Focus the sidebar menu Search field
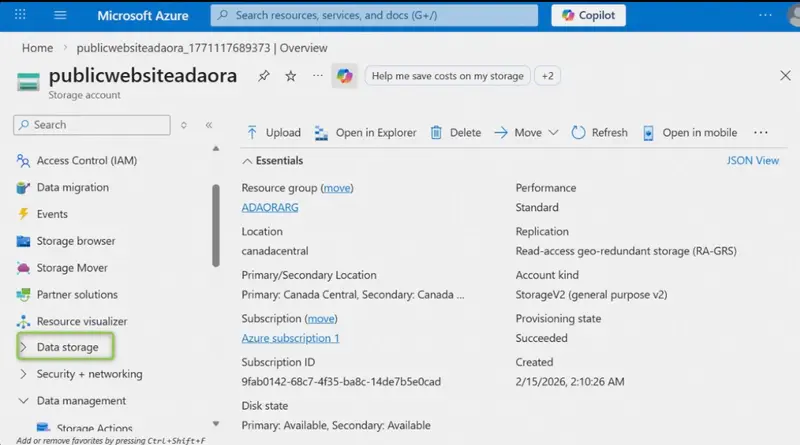Screen dimensions: 800x445 pos(92,125)
